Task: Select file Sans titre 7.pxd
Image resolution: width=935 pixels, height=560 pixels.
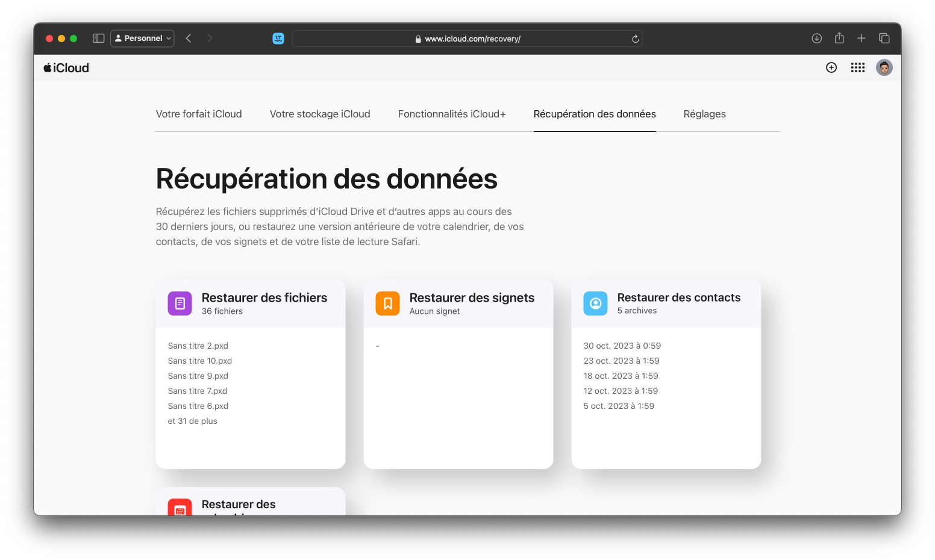Action: [x=198, y=391]
